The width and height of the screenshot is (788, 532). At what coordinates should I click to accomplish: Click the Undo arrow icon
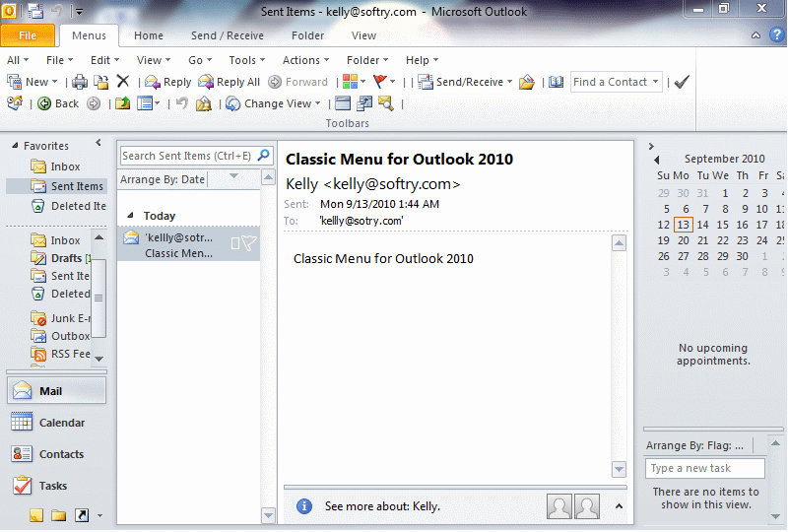182,103
